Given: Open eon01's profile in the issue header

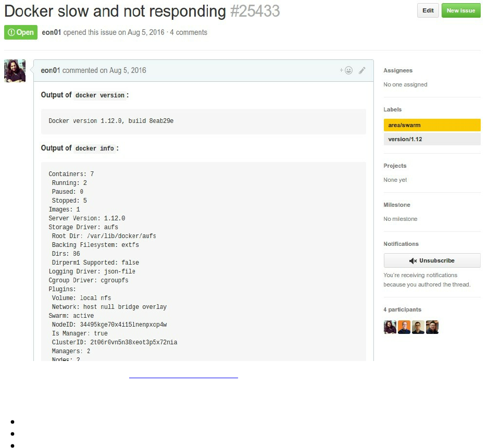Looking at the screenshot, I should pos(52,32).
